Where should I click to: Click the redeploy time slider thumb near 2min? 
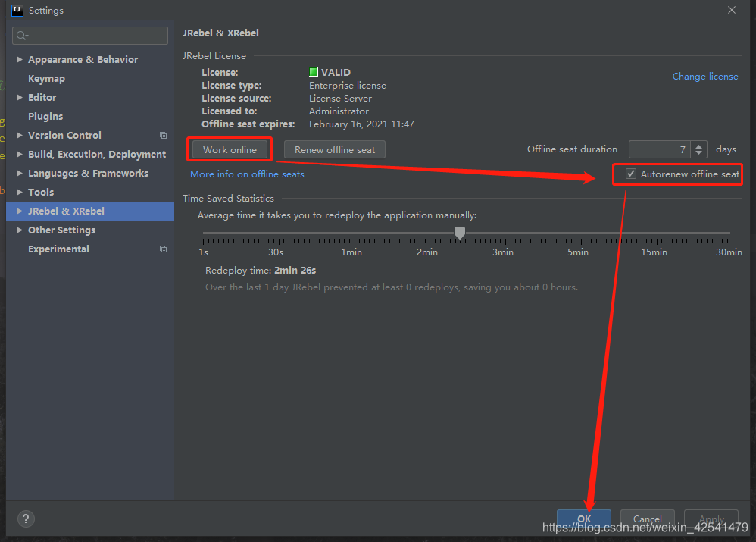(460, 233)
